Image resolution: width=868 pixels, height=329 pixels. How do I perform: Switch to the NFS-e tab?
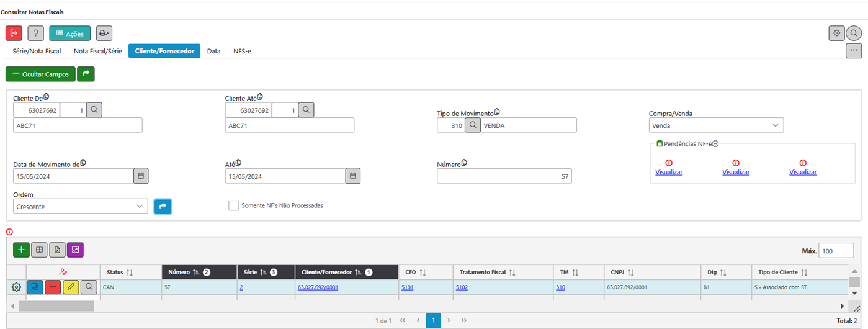(x=242, y=51)
